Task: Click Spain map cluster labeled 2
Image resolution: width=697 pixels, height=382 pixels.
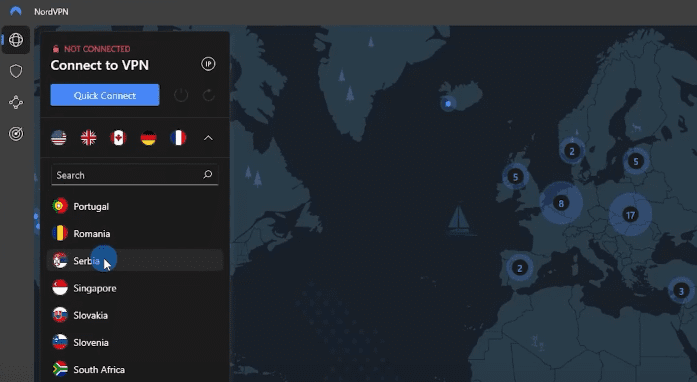Action: pyautogui.click(x=519, y=268)
